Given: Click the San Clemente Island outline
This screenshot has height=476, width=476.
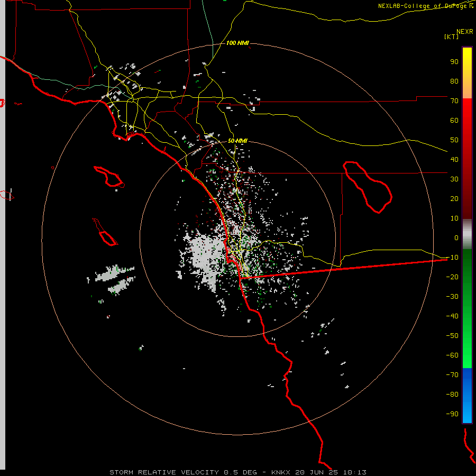Looking at the screenshot, I should 105,232.
